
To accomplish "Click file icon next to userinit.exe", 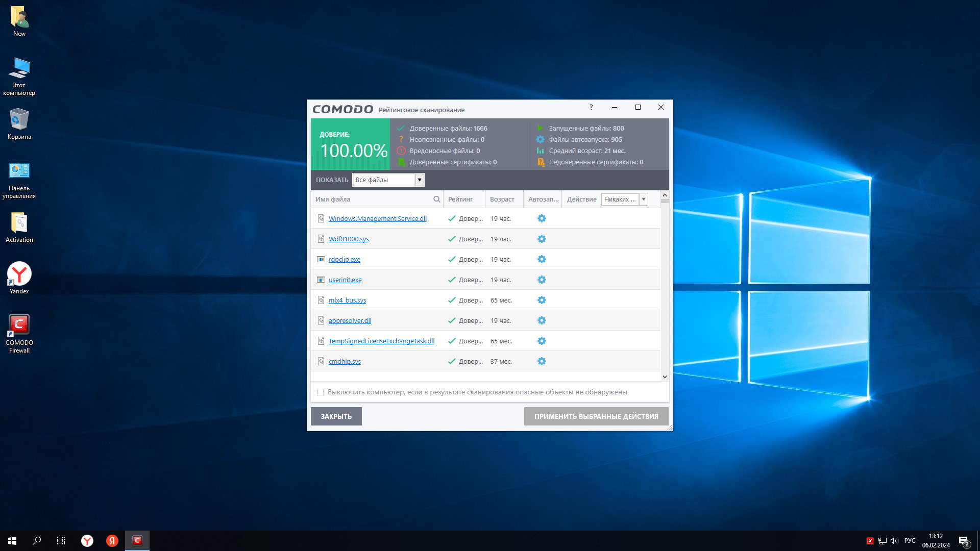I will [x=321, y=280].
